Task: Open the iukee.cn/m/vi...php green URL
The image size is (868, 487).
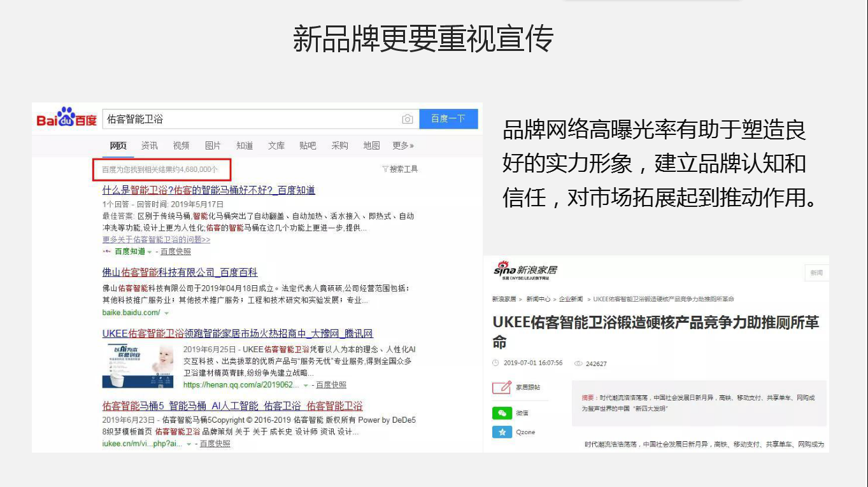Action: click(x=143, y=444)
